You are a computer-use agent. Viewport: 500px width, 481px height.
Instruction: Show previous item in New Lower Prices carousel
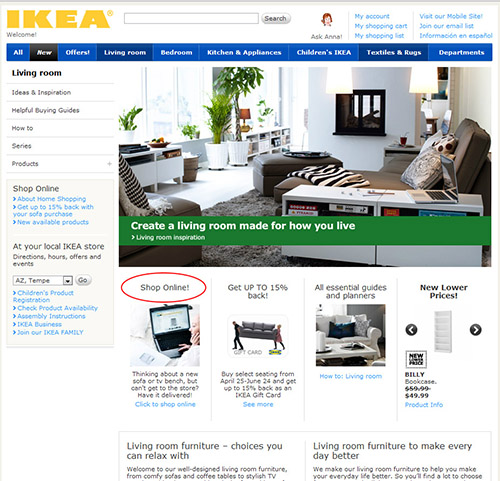(411, 330)
